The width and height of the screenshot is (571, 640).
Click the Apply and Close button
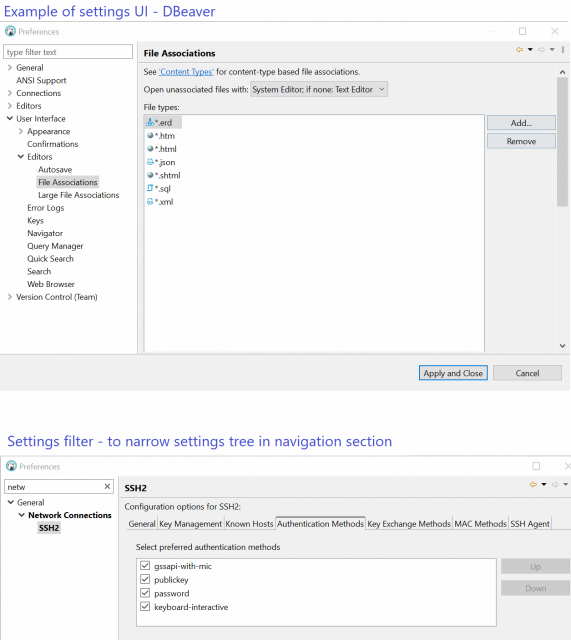pyautogui.click(x=453, y=373)
